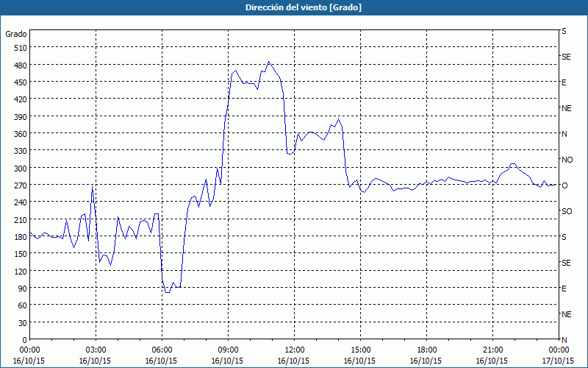The height and width of the screenshot is (368, 588).
Task: Select the 270 y-axis label
Action: pos(21,185)
